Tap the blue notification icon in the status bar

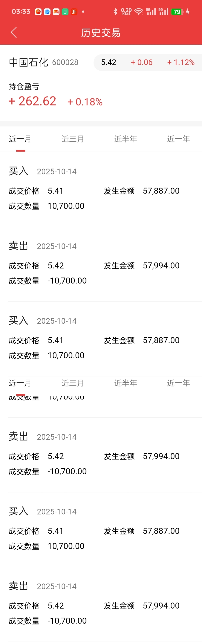click(47, 12)
